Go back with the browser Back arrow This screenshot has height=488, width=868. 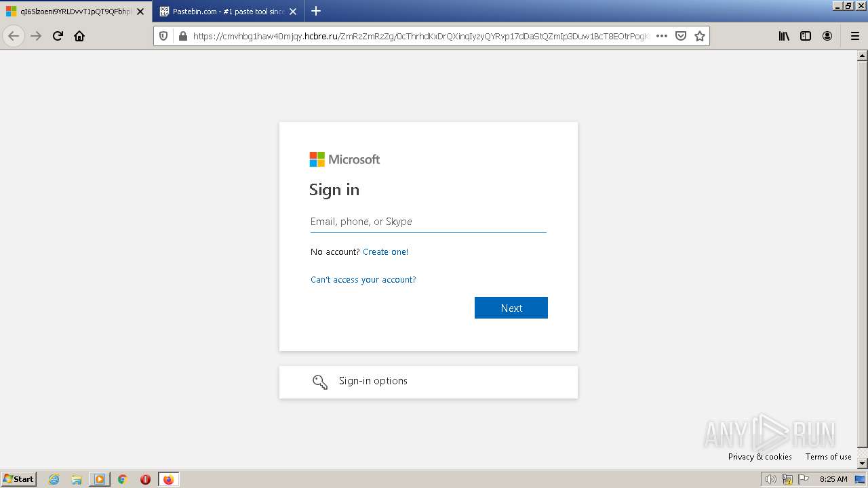pyautogui.click(x=14, y=36)
